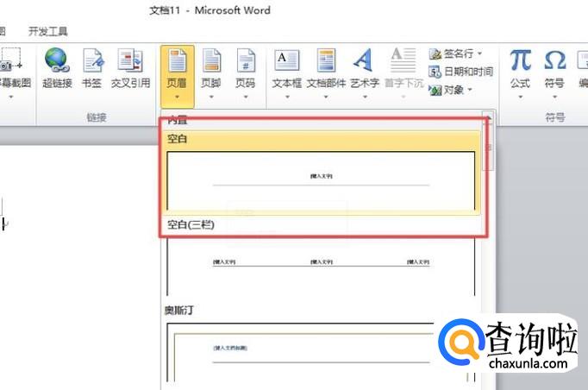Expand the Text Box (文本框) dropdown arrow
The width and height of the screenshot is (588, 390).
[x=287, y=97]
